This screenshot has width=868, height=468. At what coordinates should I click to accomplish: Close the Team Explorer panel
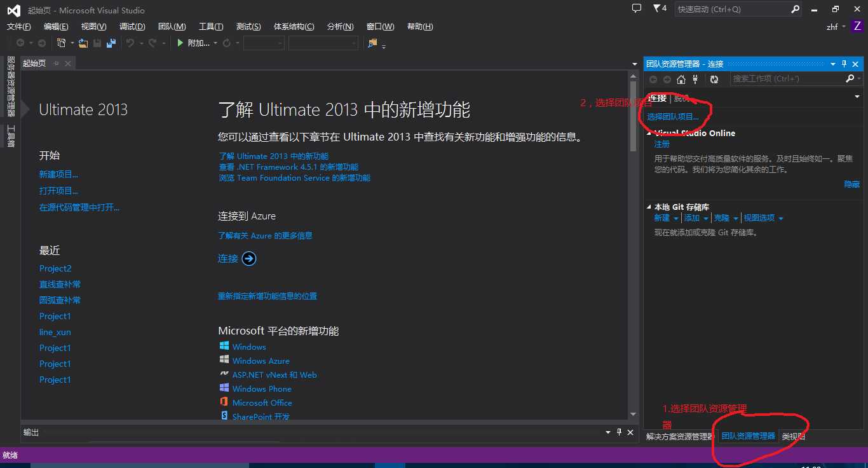click(856, 64)
